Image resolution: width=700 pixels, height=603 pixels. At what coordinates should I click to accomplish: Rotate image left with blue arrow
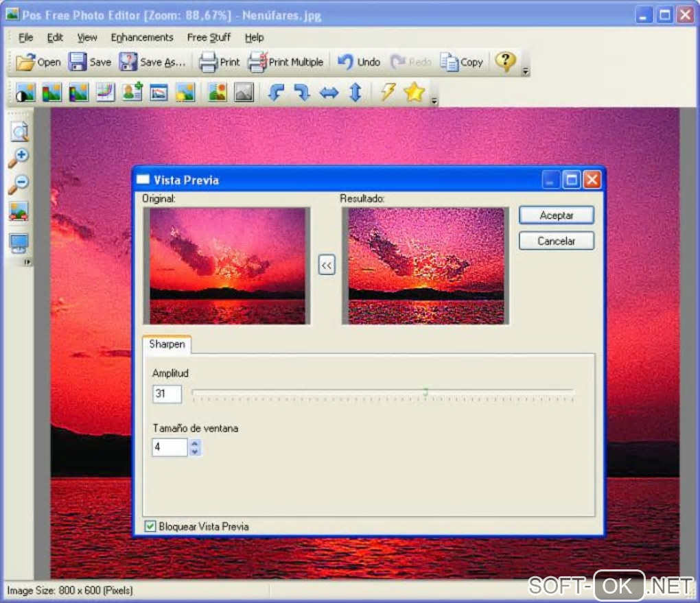coord(276,93)
